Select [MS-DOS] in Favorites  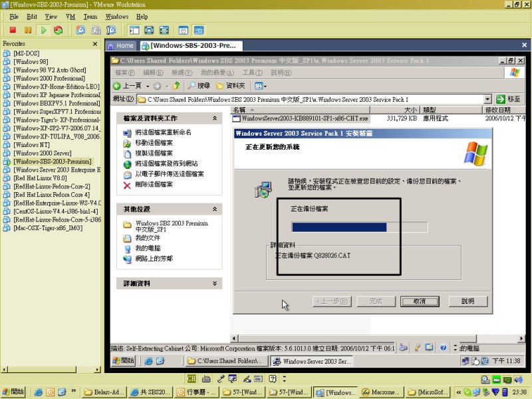(x=26, y=53)
